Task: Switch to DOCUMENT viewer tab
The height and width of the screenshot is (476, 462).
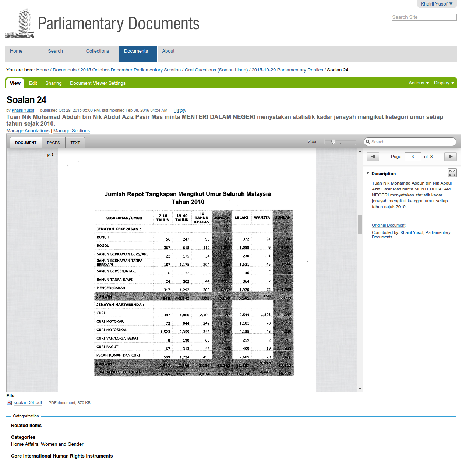Action: point(26,143)
